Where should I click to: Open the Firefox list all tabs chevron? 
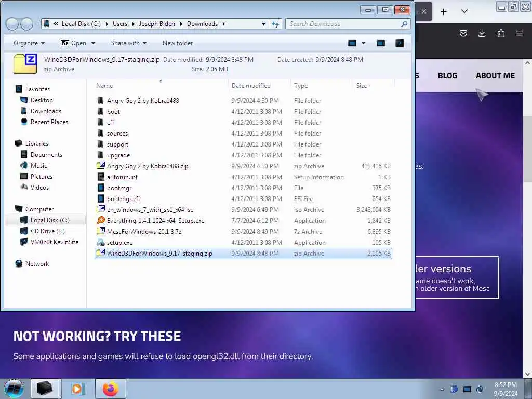tap(464, 12)
